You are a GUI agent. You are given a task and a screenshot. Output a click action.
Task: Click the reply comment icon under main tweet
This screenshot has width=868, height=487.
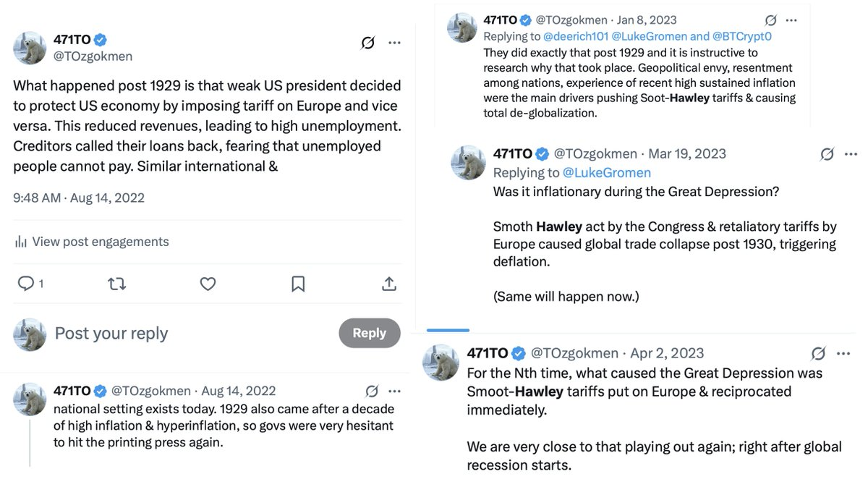[x=26, y=284]
